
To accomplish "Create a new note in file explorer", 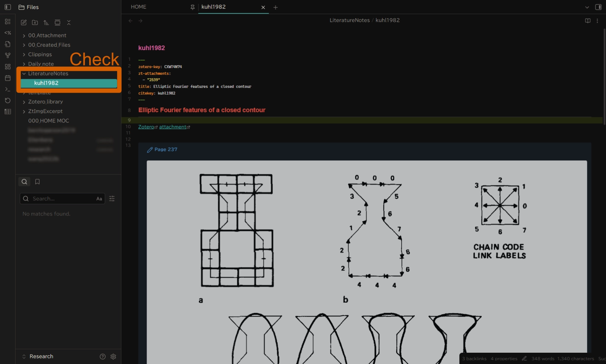I will (24, 23).
